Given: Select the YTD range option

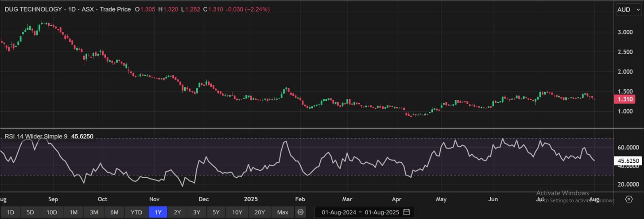Looking at the screenshot, I should coord(136,212).
